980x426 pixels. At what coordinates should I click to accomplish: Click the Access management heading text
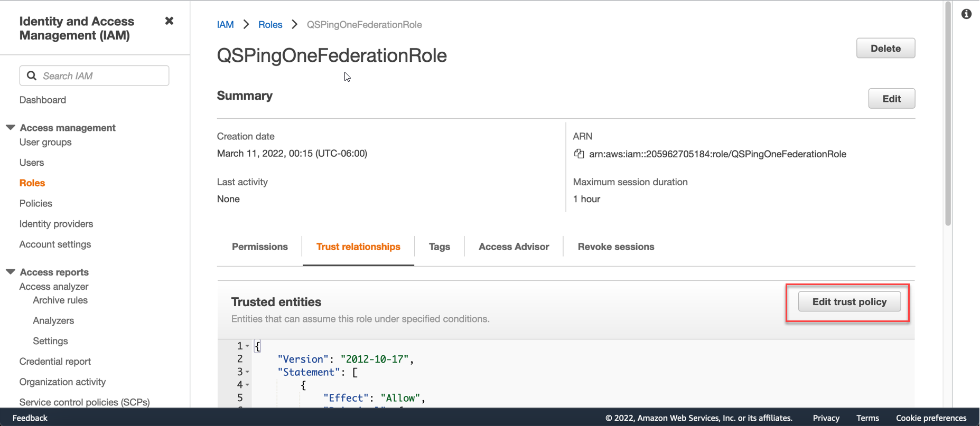(68, 128)
